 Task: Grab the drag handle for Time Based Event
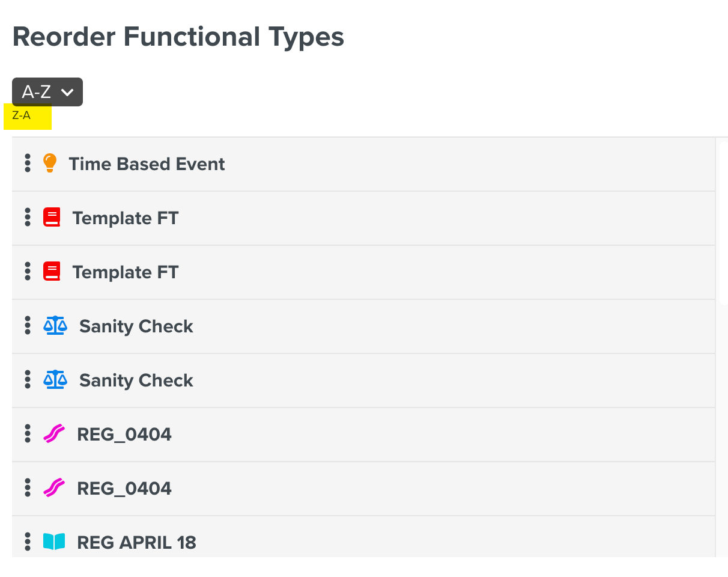(28, 163)
